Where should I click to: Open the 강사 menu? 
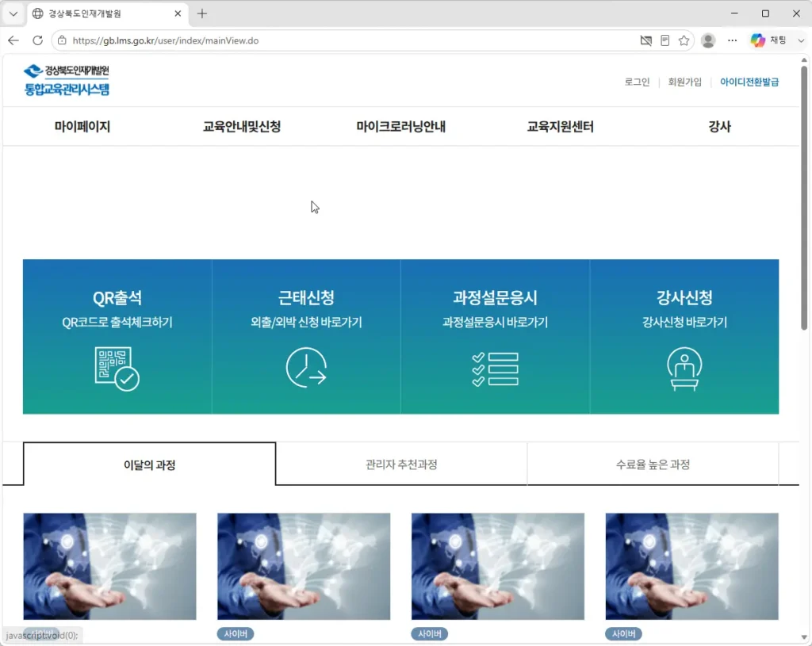[x=719, y=126]
